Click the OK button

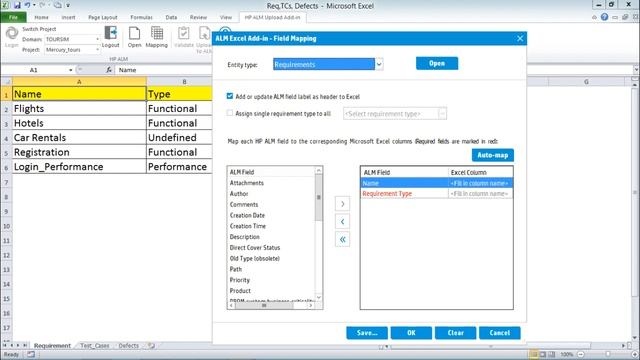411,333
